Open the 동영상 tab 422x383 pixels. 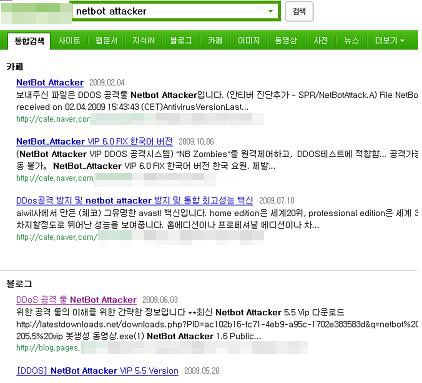[x=286, y=41]
